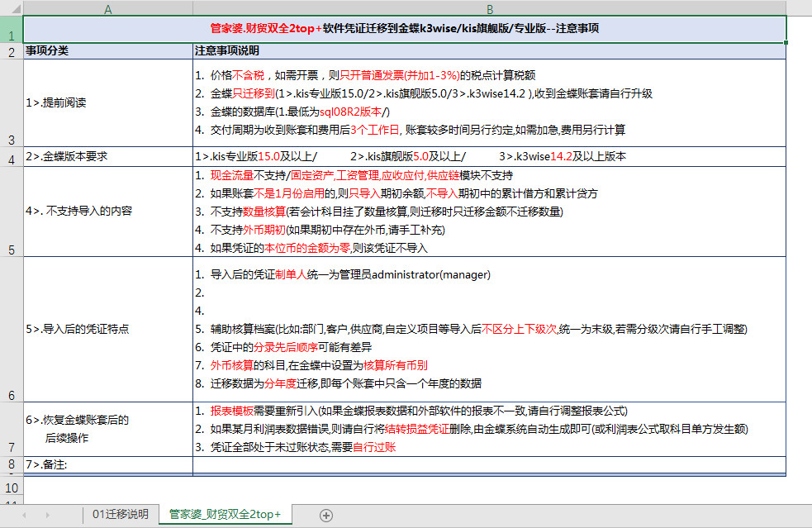Screen dimensions: 812x528
Task: Click the merged title cell about 金蝶k3wise
Action: [x=405, y=28]
